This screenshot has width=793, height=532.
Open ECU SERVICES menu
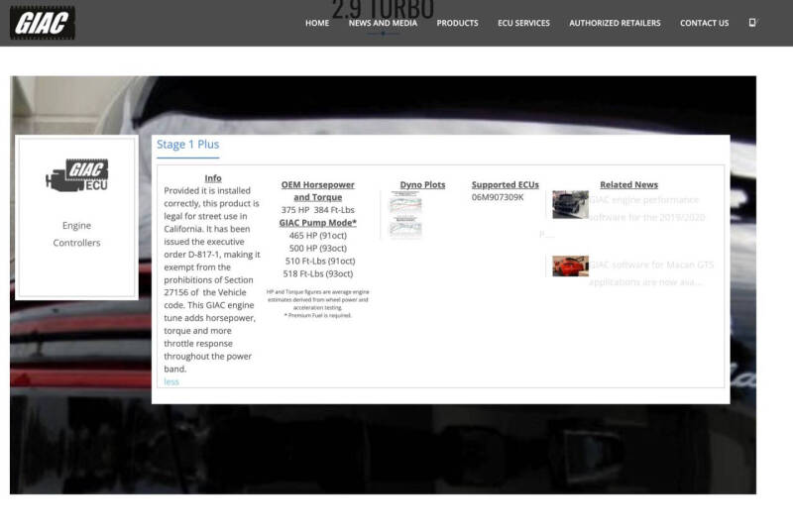coord(523,23)
